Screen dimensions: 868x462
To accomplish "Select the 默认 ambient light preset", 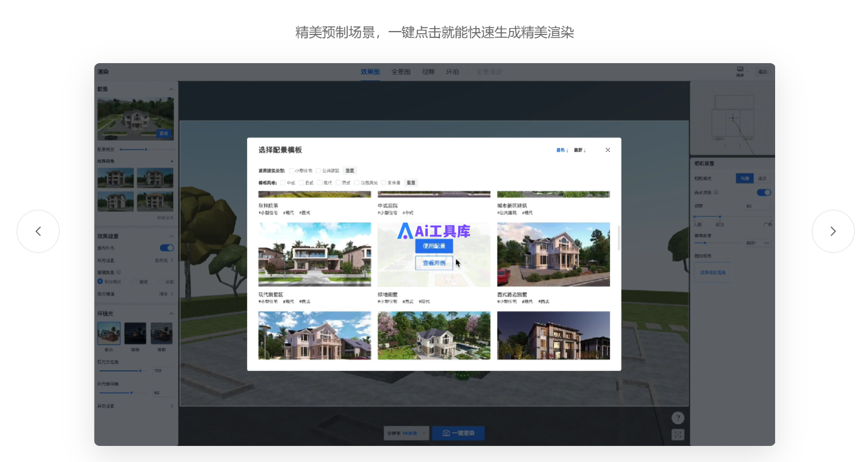I will click(x=109, y=333).
